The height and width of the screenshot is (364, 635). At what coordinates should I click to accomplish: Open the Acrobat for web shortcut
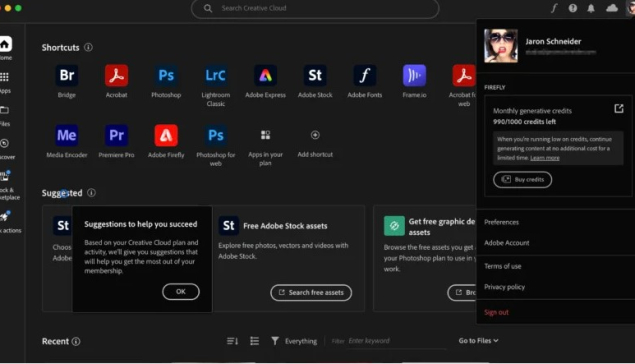pyautogui.click(x=464, y=75)
